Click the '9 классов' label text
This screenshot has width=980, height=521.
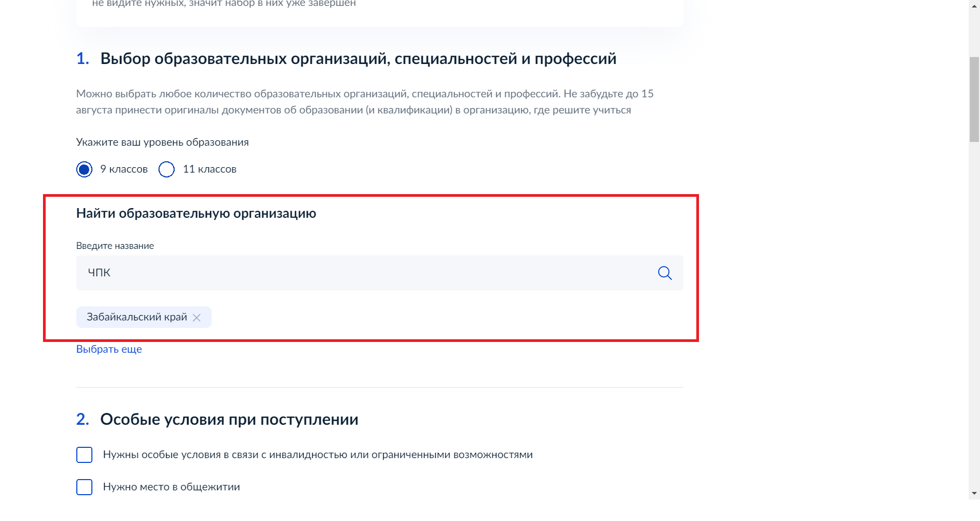coord(124,169)
